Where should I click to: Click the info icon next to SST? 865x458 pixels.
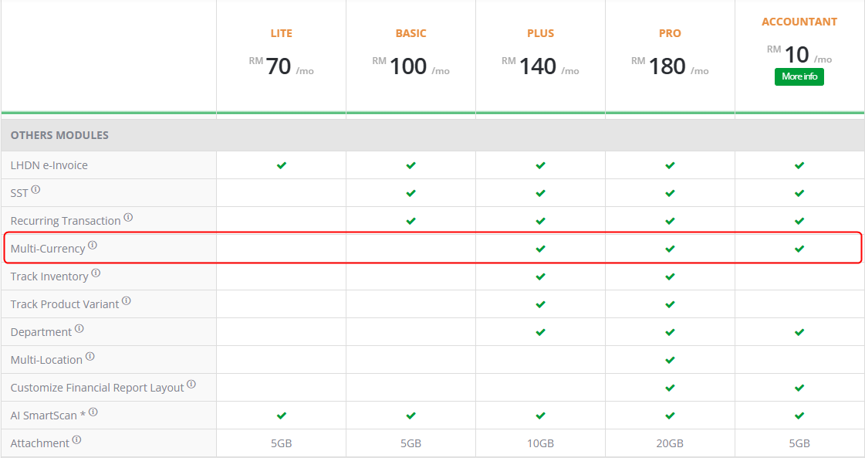click(x=36, y=189)
